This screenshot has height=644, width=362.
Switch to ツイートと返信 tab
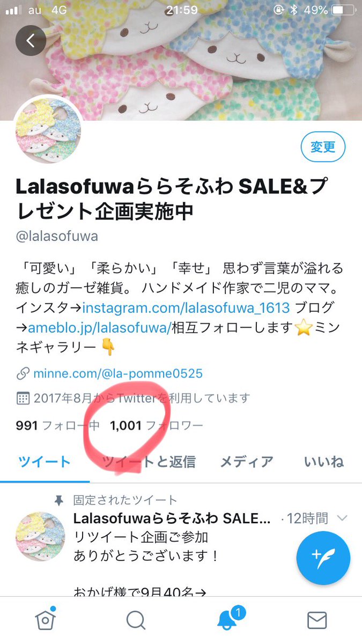[149, 462]
